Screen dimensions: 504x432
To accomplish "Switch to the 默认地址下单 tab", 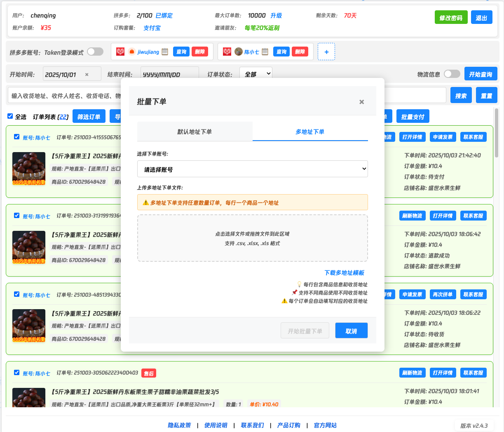I will [195, 132].
